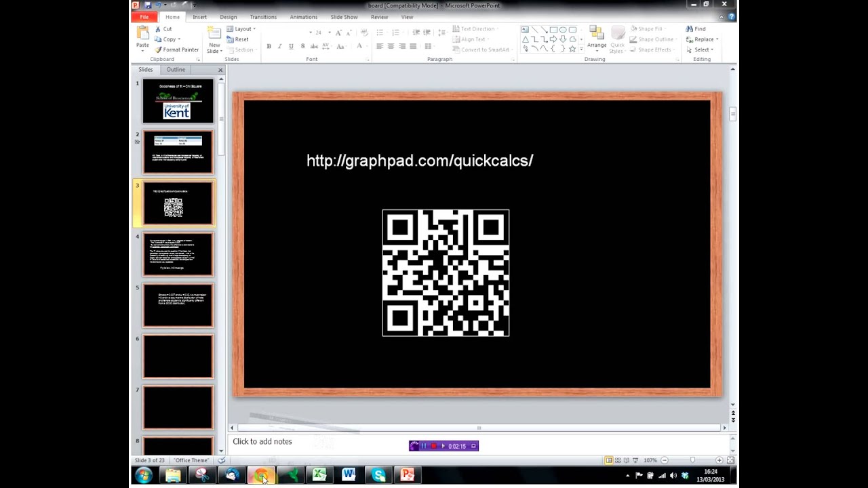Select the Right Arrow shape
868x488 pixels.
coord(553,39)
